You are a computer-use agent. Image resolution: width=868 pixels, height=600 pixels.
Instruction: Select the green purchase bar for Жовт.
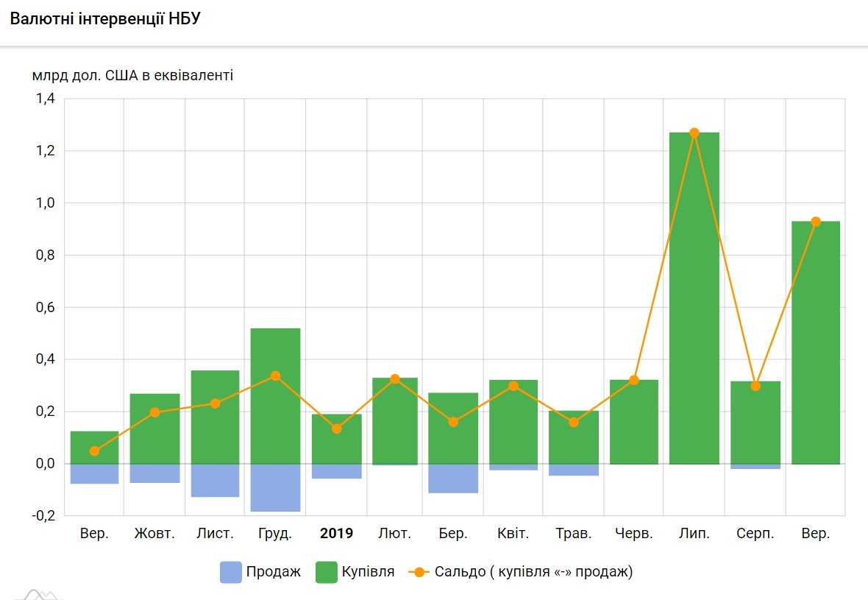tap(154, 434)
